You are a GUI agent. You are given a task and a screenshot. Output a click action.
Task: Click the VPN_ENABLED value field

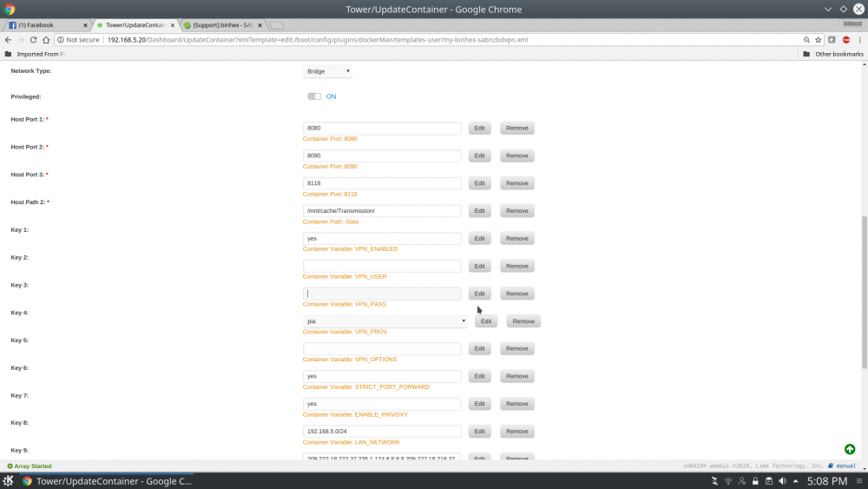pyautogui.click(x=382, y=239)
